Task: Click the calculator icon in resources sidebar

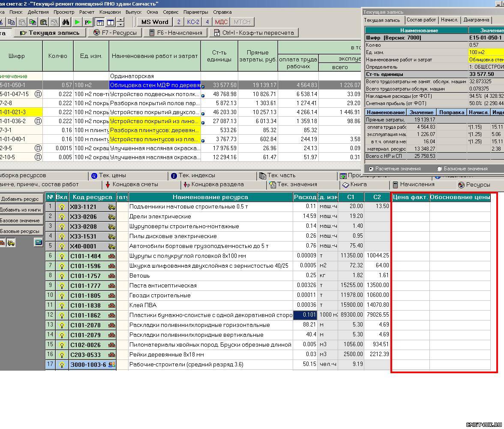Action: point(39,243)
